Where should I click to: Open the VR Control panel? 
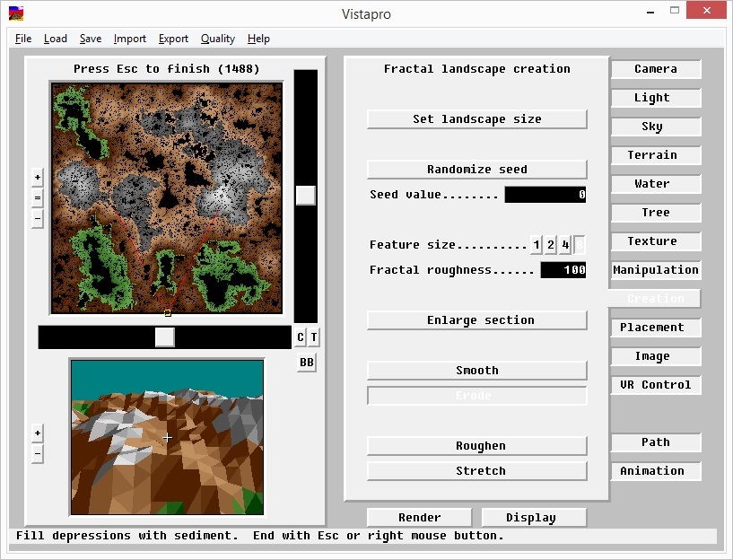pos(656,385)
